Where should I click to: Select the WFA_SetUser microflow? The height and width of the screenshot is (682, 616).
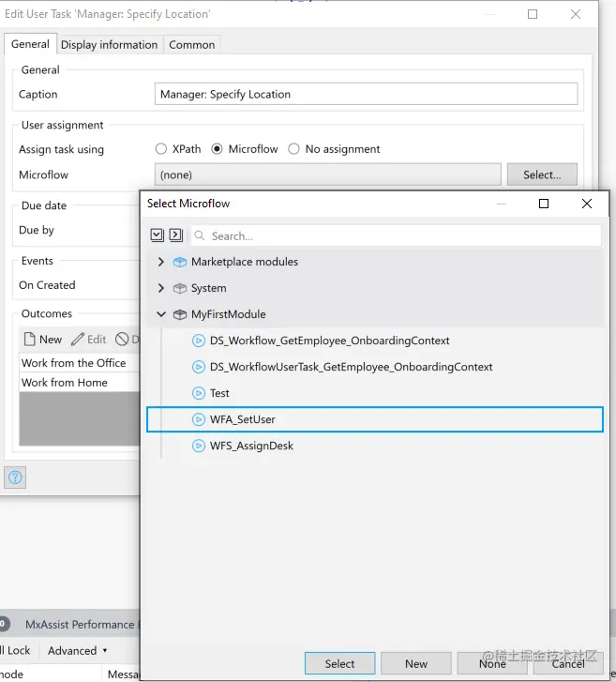click(375, 419)
